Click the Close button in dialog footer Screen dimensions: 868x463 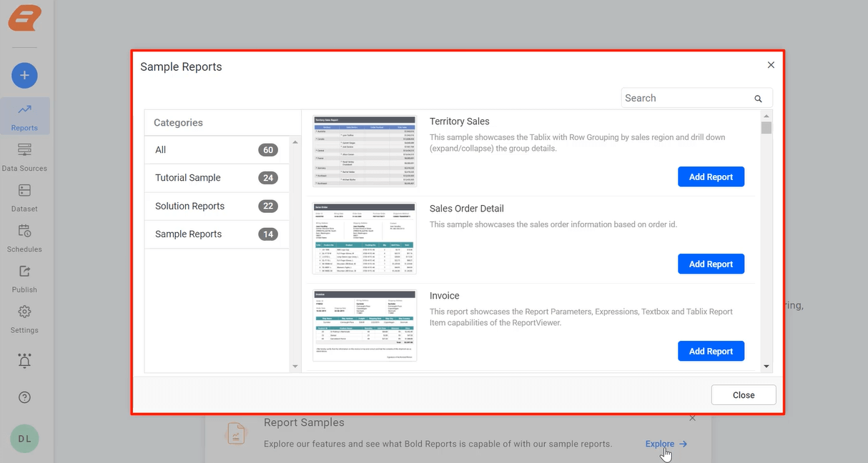point(744,395)
